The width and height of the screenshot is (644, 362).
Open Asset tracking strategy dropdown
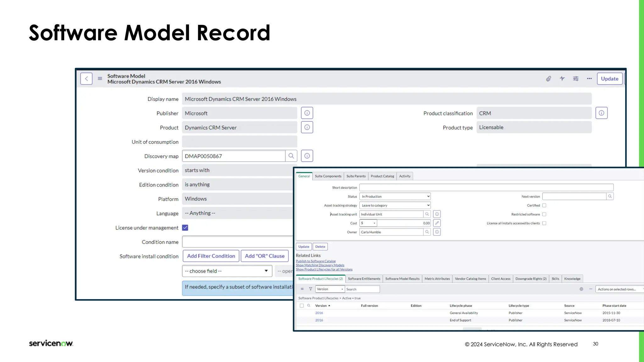pos(395,205)
